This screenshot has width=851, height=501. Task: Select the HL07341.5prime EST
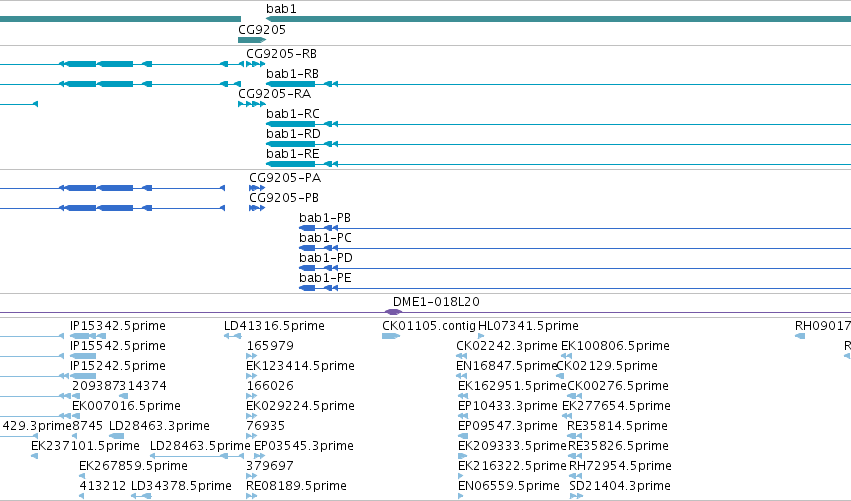528,326
